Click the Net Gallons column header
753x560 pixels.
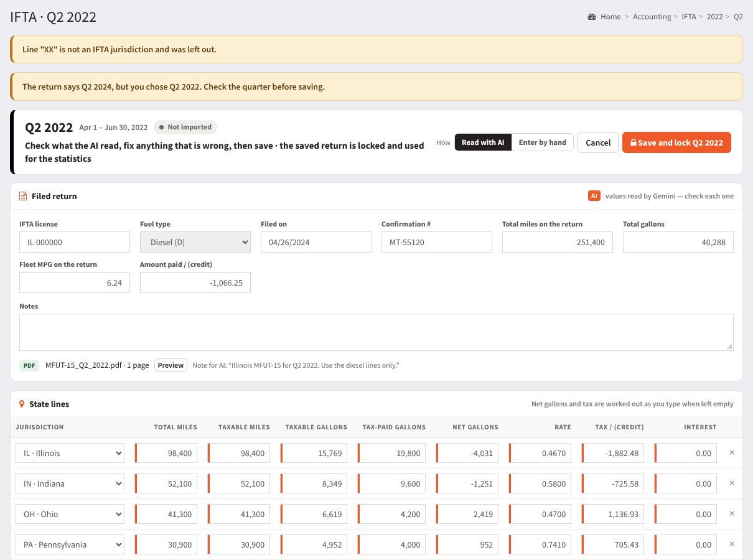pyautogui.click(x=475, y=427)
